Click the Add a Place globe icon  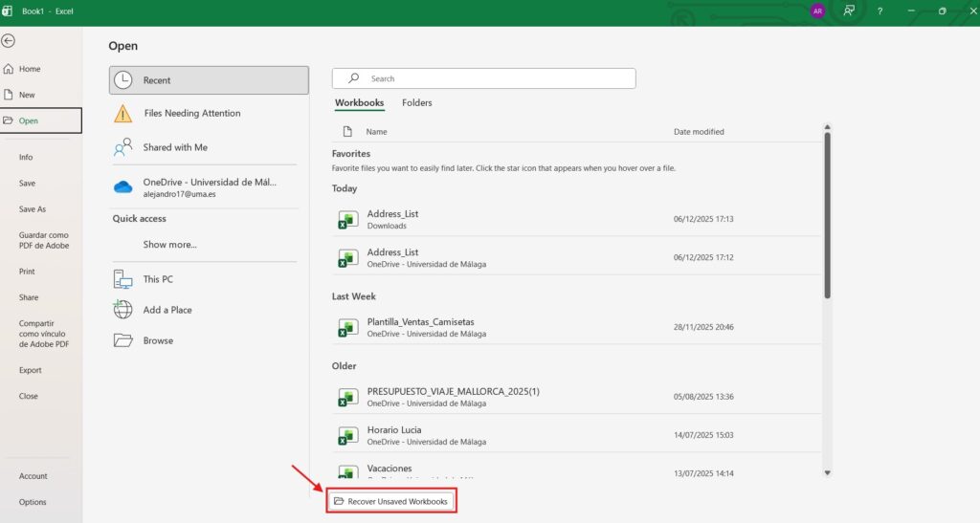click(123, 310)
